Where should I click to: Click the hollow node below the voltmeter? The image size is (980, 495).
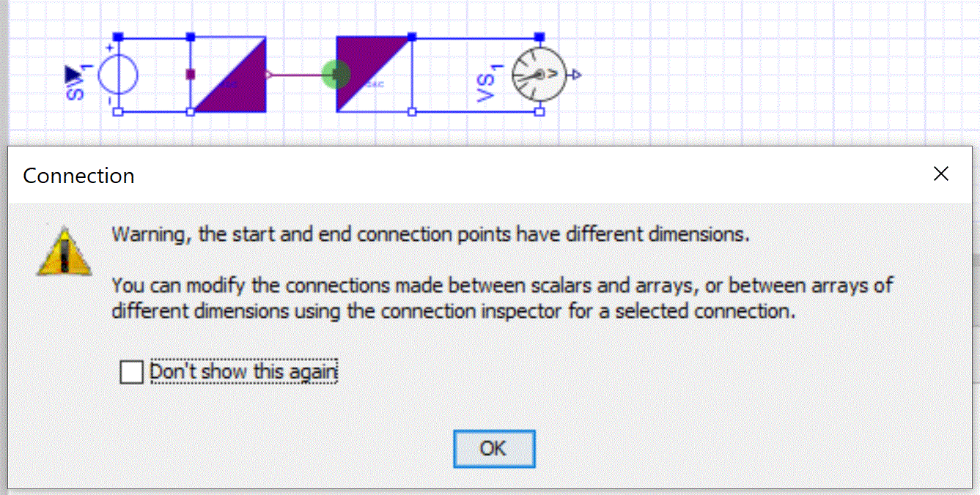539,111
